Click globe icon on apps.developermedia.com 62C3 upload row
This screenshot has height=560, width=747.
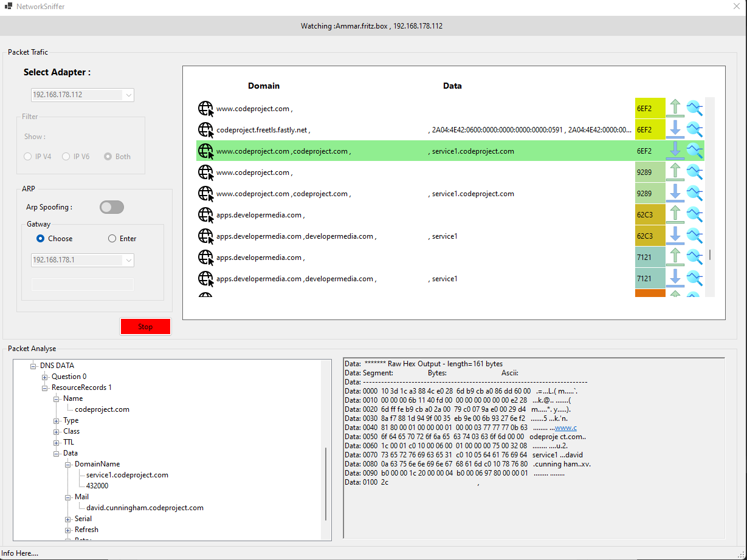(x=206, y=214)
